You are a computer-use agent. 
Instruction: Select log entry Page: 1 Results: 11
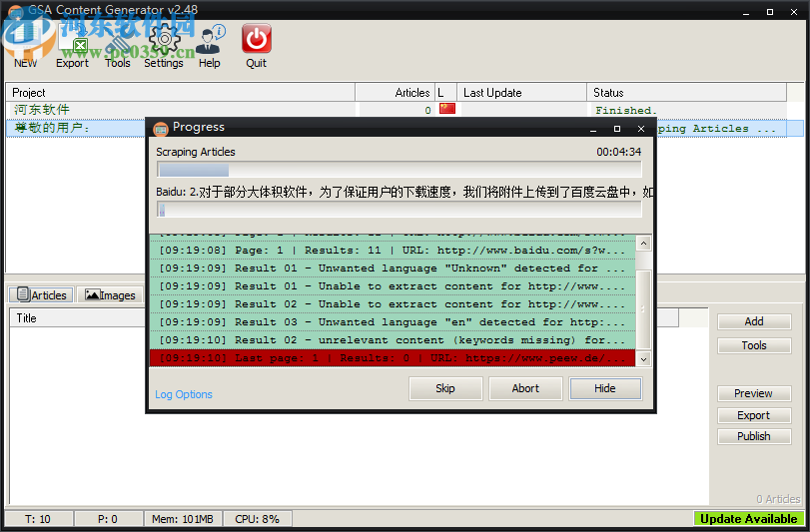[393, 251]
